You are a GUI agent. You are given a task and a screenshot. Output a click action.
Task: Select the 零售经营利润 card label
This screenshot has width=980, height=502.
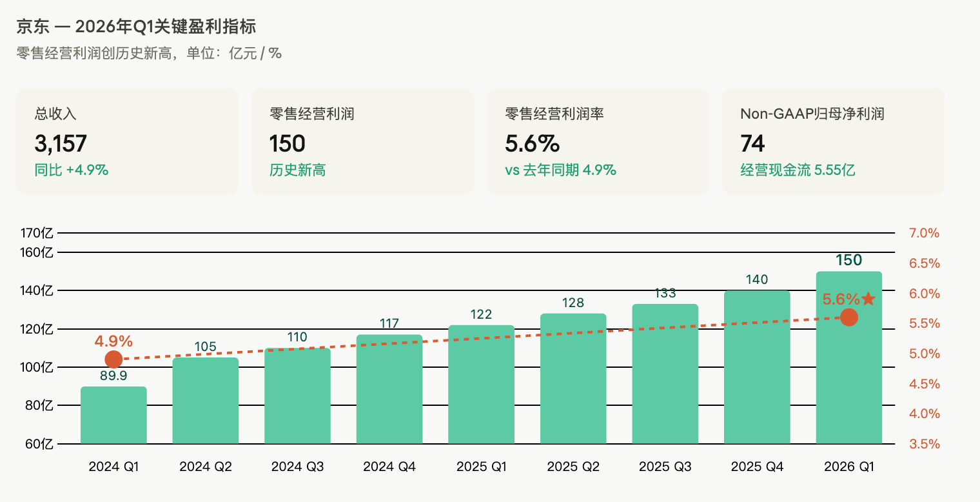click(312, 114)
